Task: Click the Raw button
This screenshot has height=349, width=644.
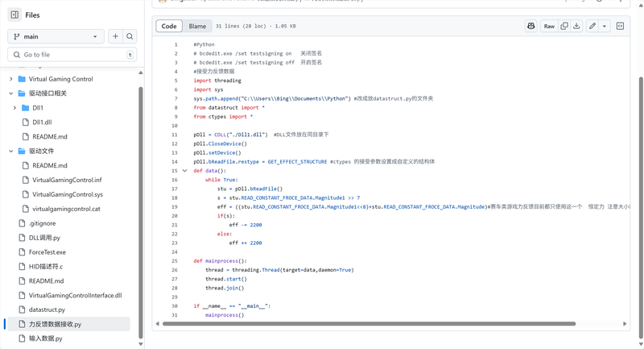Action: pos(549,26)
